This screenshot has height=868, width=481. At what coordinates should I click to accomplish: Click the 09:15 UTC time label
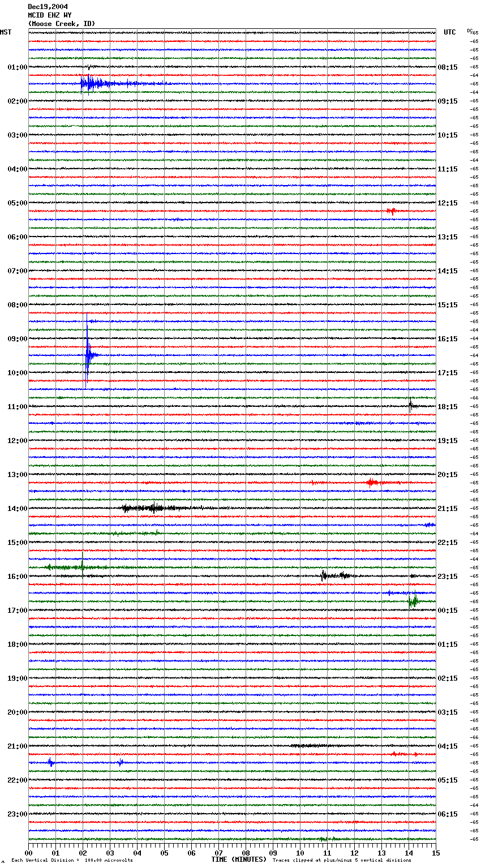point(448,101)
